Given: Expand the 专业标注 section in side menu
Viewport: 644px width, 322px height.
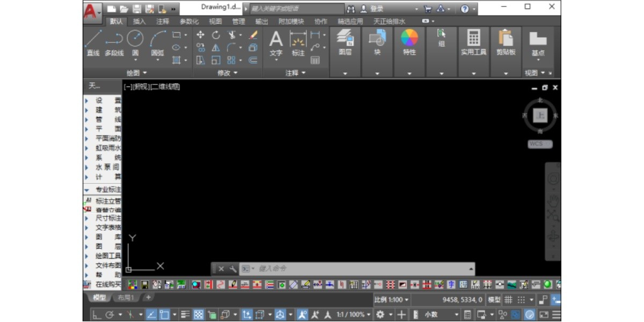Looking at the screenshot, I should pos(103,189).
